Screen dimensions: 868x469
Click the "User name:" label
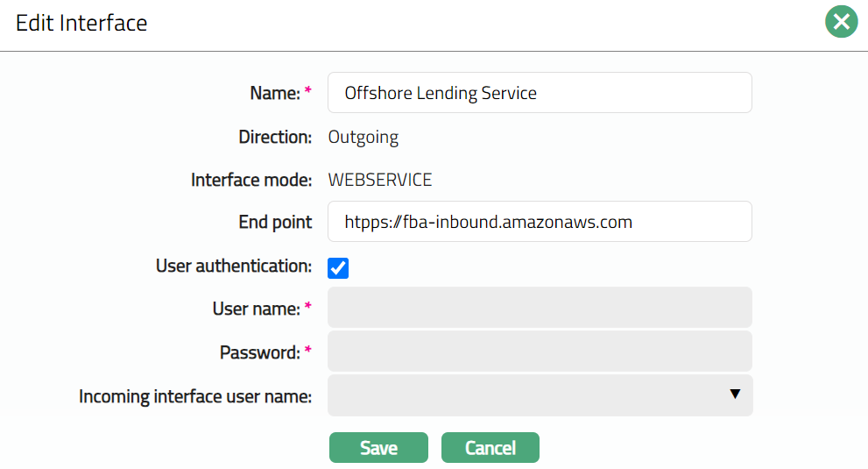click(x=257, y=309)
